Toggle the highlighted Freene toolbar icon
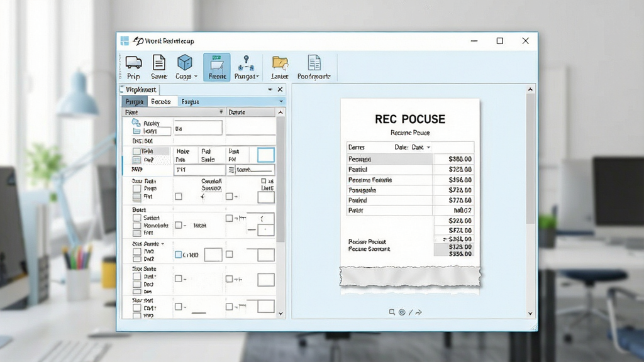The width and height of the screenshot is (644, 362). [x=217, y=67]
